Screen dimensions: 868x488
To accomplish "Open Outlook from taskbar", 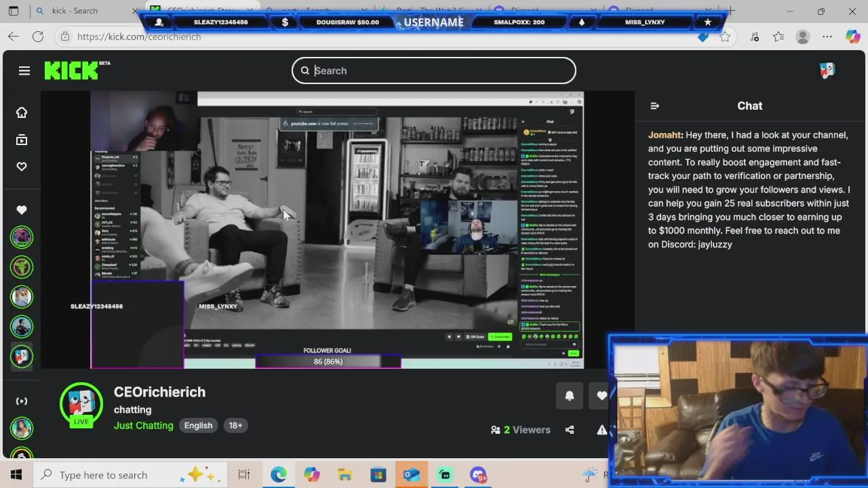I will pos(412,474).
